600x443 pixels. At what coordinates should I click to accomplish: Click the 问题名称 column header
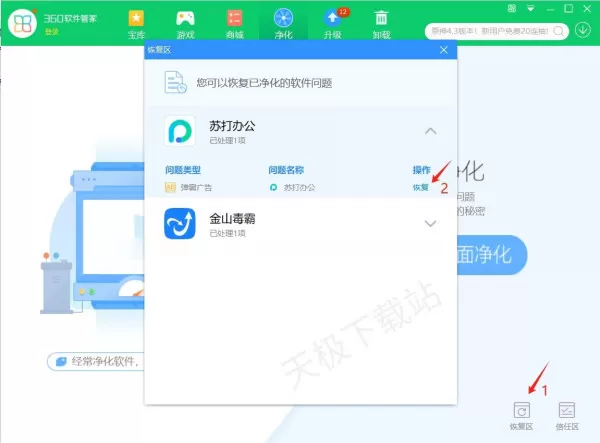tap(286, 170)
